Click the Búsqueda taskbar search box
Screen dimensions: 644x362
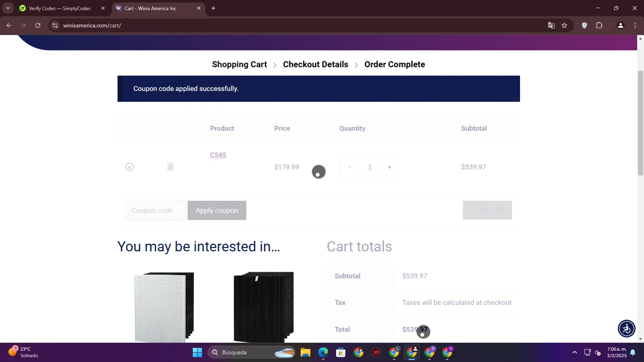pos(252,353)
